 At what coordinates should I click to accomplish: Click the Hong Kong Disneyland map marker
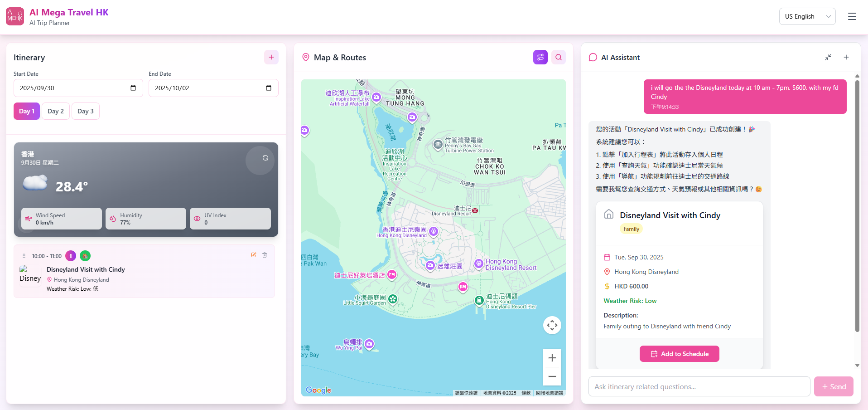coord(434,232)
